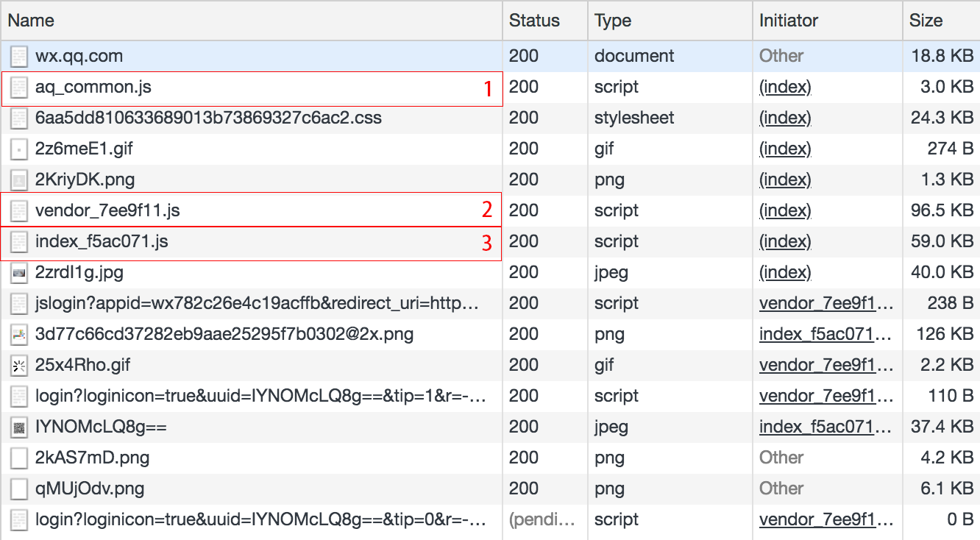
Task: Select the 2kAS7mD.png request name
Action: coord(92,458)
